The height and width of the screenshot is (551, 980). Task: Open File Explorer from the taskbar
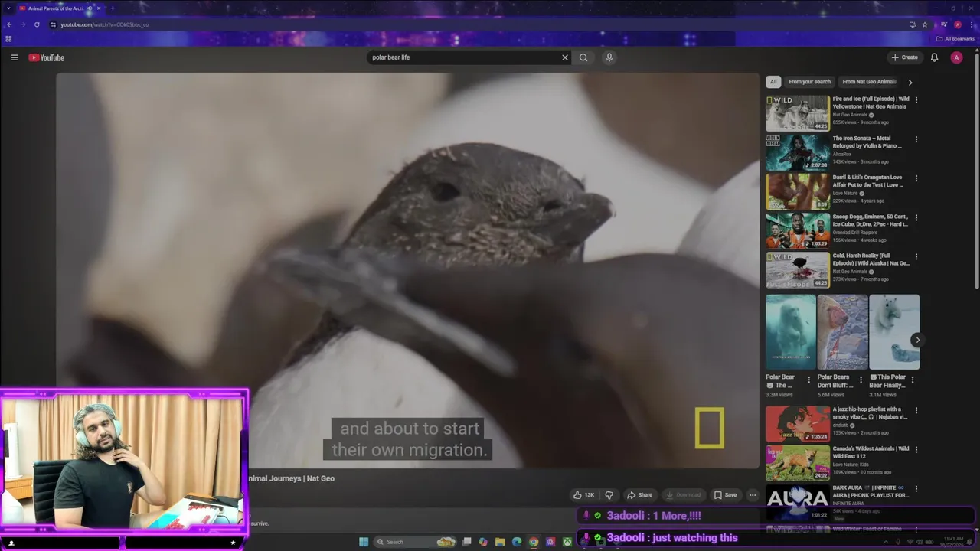tap(500, 542)
